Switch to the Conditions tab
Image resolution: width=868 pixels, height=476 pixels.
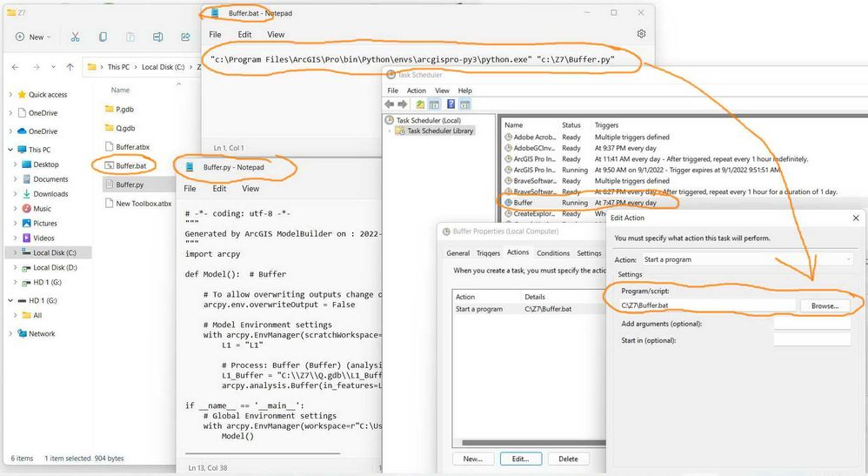tap(553, 252)
